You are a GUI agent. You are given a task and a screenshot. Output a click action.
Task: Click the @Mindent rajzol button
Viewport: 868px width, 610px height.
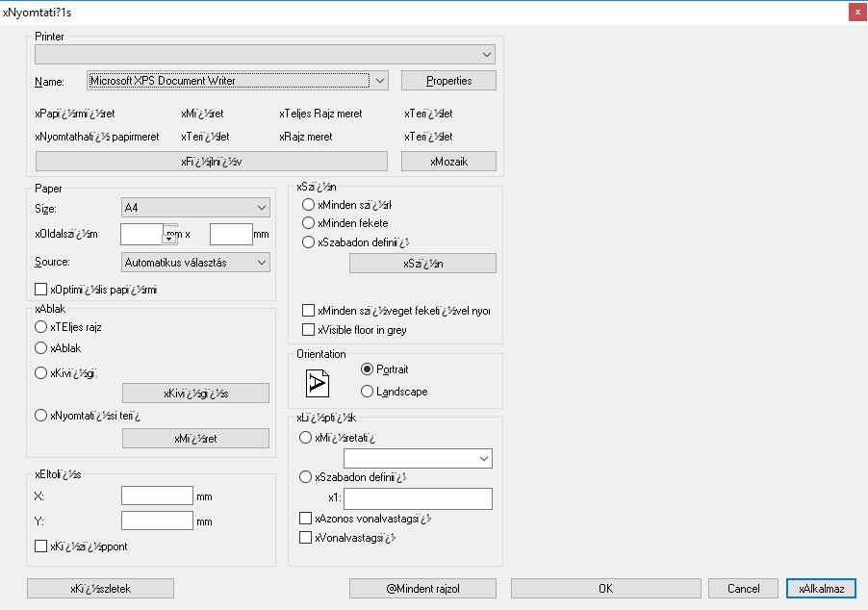click(423, 588)
